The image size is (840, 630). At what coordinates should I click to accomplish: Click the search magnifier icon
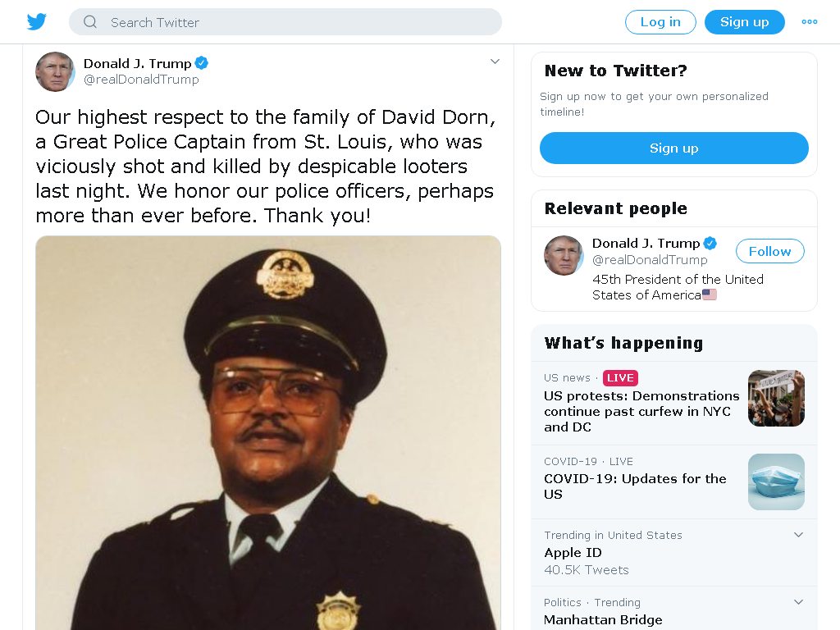pos(90,22)
